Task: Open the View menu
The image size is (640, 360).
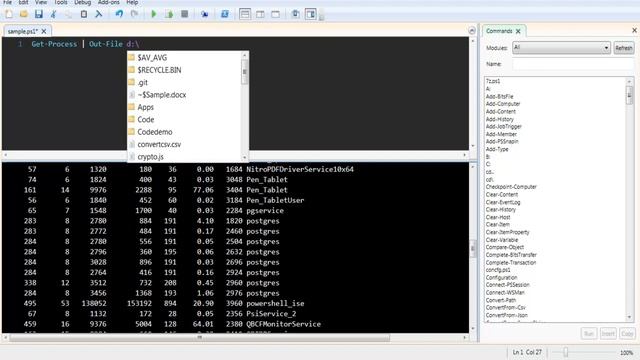Action: [41, 2]
